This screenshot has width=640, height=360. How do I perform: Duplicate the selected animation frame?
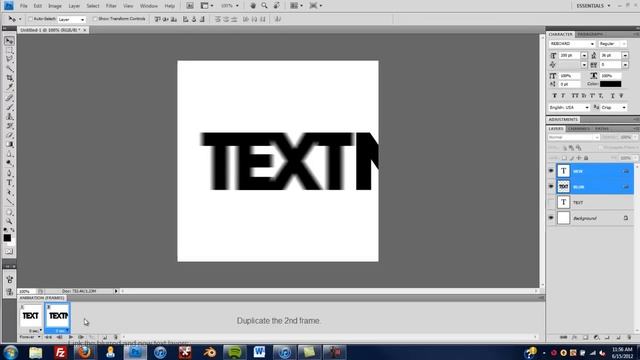[x=105, y=337]
